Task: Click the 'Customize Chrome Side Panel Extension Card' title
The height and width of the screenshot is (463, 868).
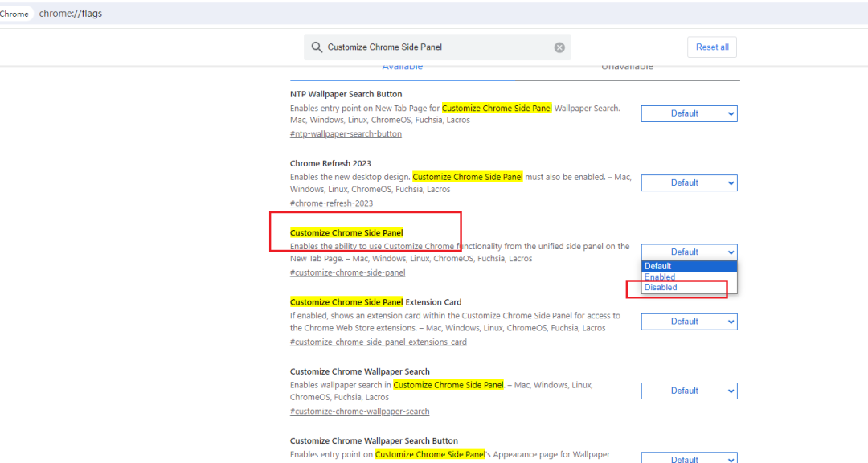Action: pos(376,302)
